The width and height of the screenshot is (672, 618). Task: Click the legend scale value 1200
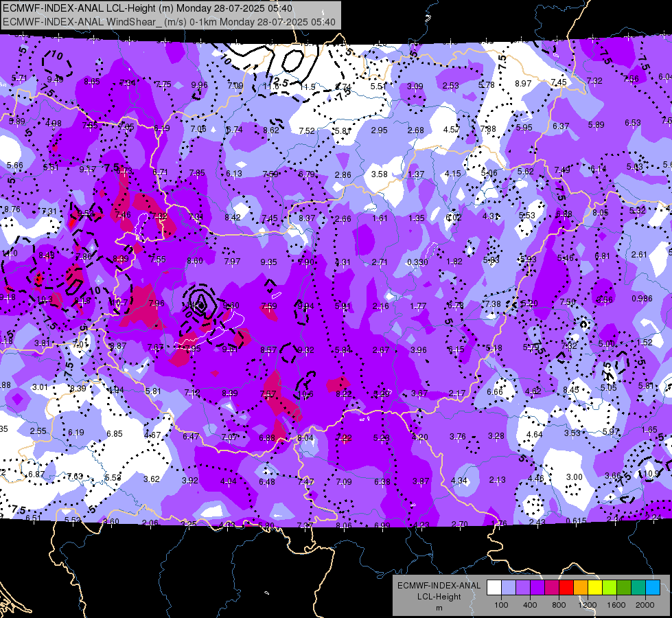pyautogui.click(x=588, y=605)
